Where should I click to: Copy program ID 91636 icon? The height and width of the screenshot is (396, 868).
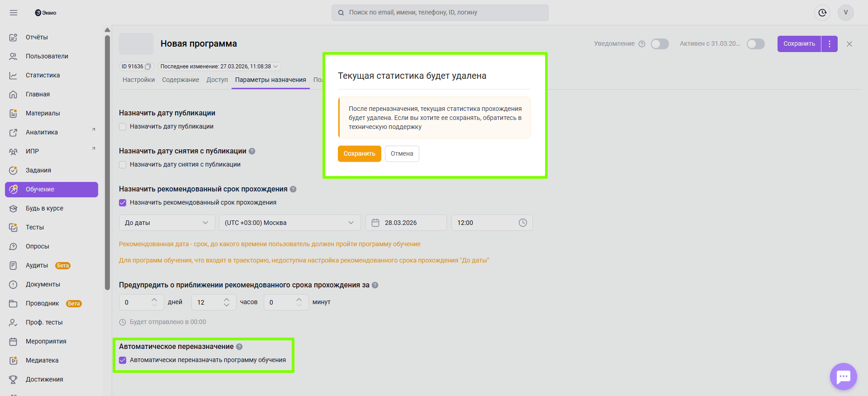[147, 67]
